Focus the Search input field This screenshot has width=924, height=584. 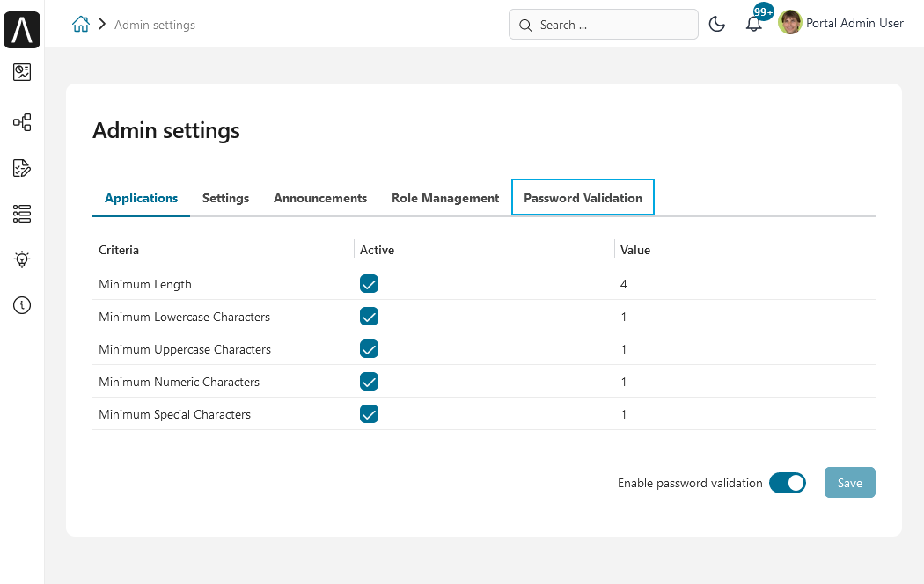pyautogui.click(x=604, y=24)
